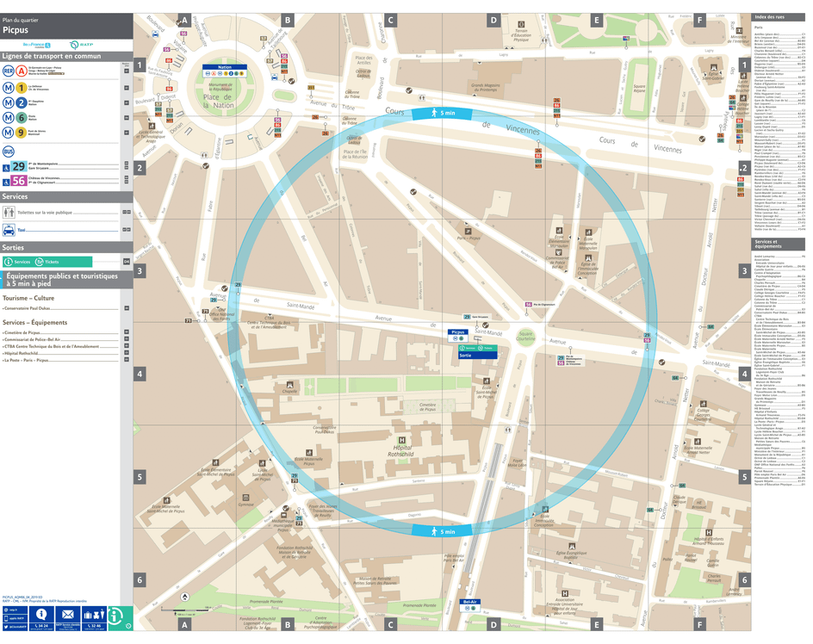
Task: Click the envelope contact icon in bottom bar
Action: pos(68,614)
